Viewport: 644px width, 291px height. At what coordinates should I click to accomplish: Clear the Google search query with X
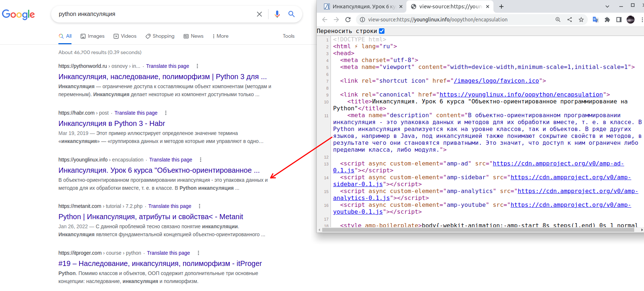[x=259, y=14]
